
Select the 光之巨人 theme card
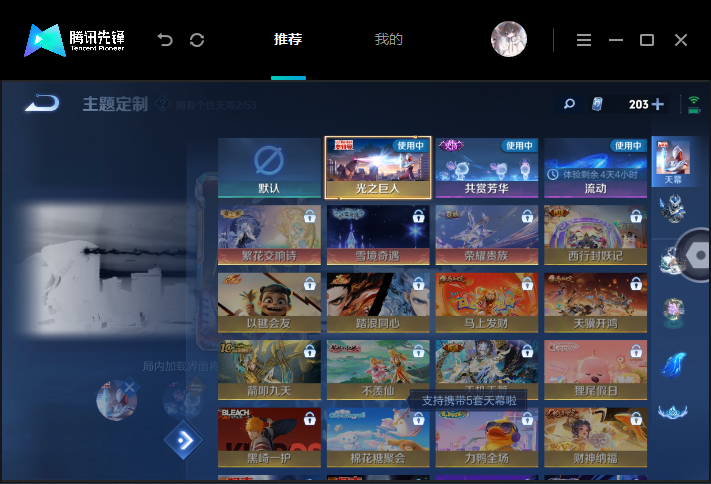point(378,168)
